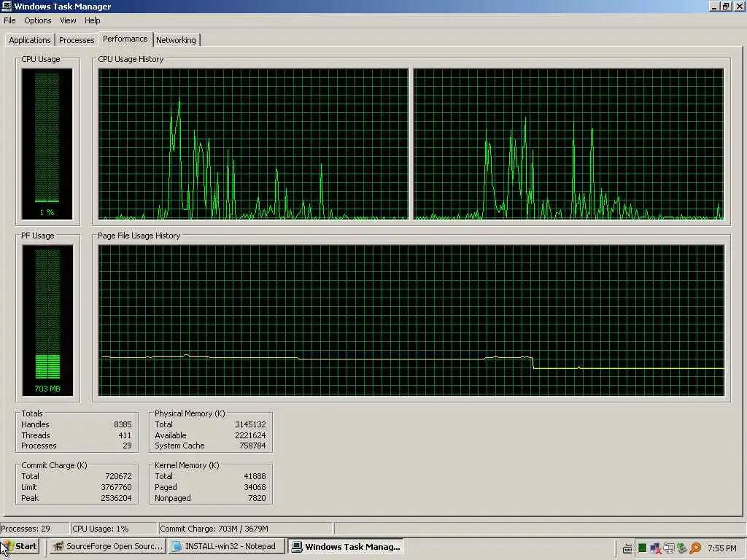
Task: Click the second CPU usage history graph
Action: pos(569,144)
